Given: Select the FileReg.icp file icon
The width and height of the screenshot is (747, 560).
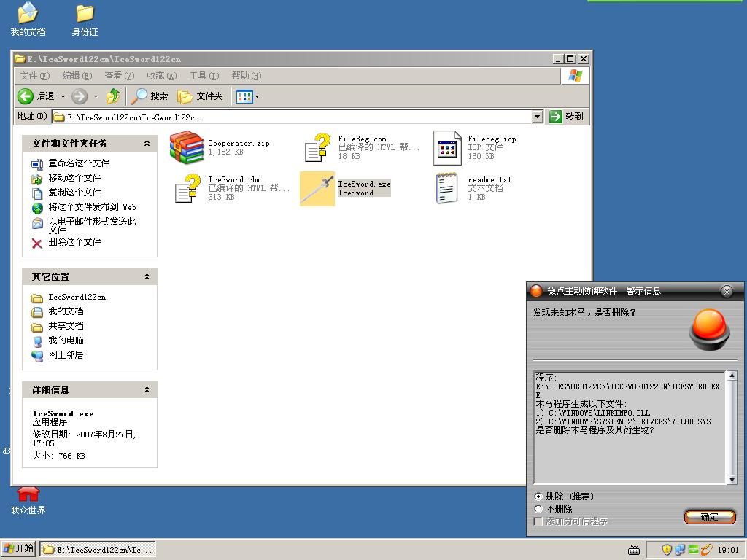Looking at the screenshot, I should (447, 147).
